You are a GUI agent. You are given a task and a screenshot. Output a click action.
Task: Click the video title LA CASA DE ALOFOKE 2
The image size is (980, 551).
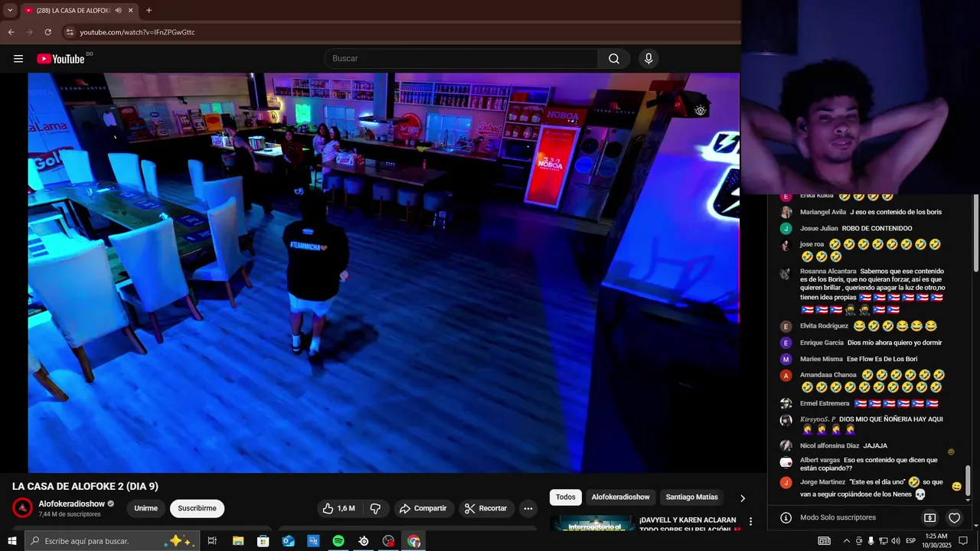click(85, 487)
